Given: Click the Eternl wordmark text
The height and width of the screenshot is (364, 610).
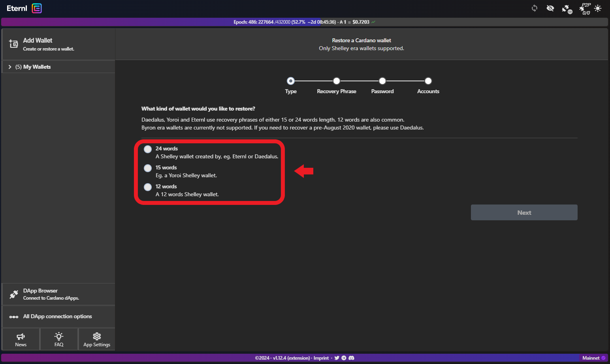Looking at the screenshot, I should [x=17, y=8].
